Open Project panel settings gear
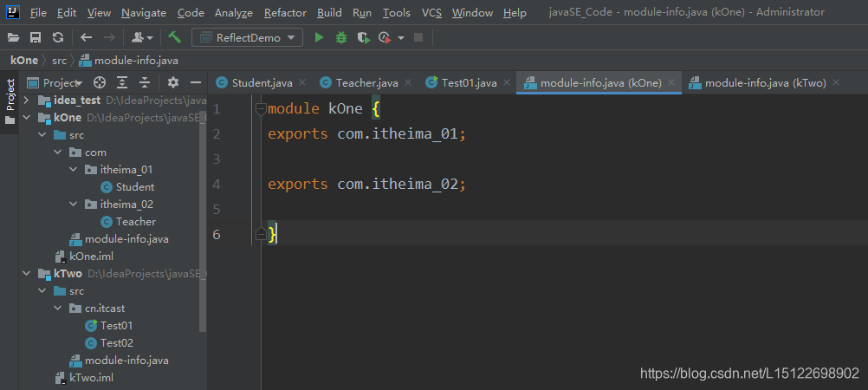The image size is (868, 390). pos(173,82)
